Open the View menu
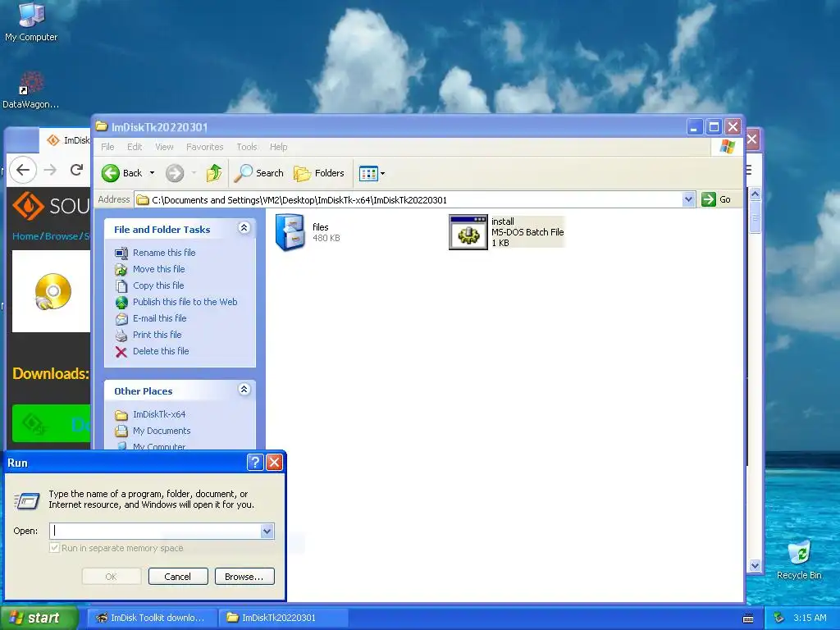840x630 pixels. [164, 147]
